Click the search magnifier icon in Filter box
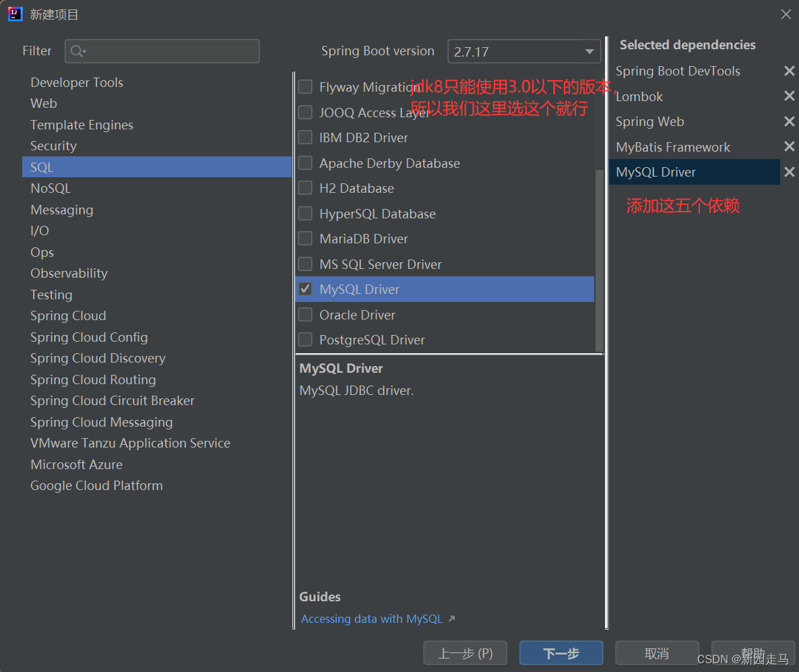The height and width of the screenshot is (672, 799). click(x=77, y=51)
